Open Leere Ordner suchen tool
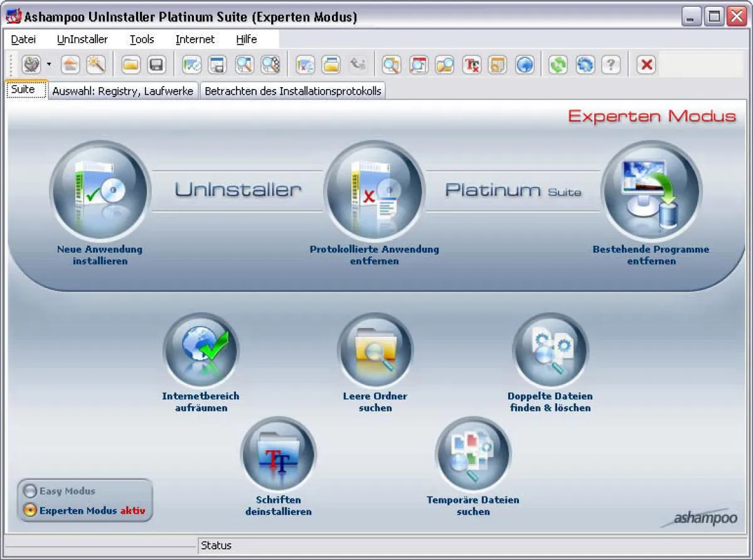 [x=375, y=351]
